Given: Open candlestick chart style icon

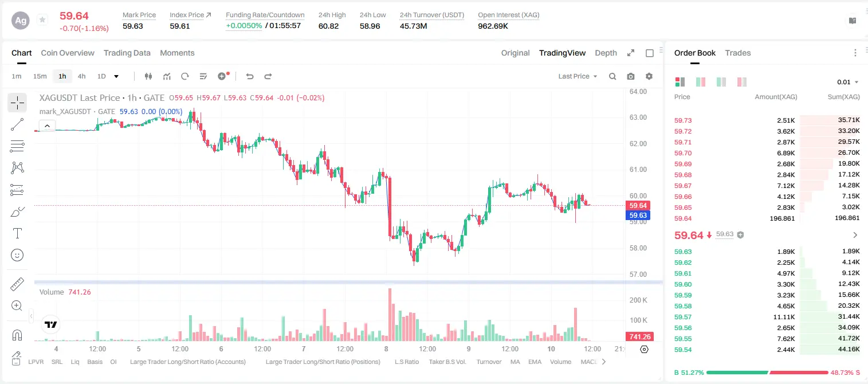Looking at the screenshot, I should click(x=148, y=76).
